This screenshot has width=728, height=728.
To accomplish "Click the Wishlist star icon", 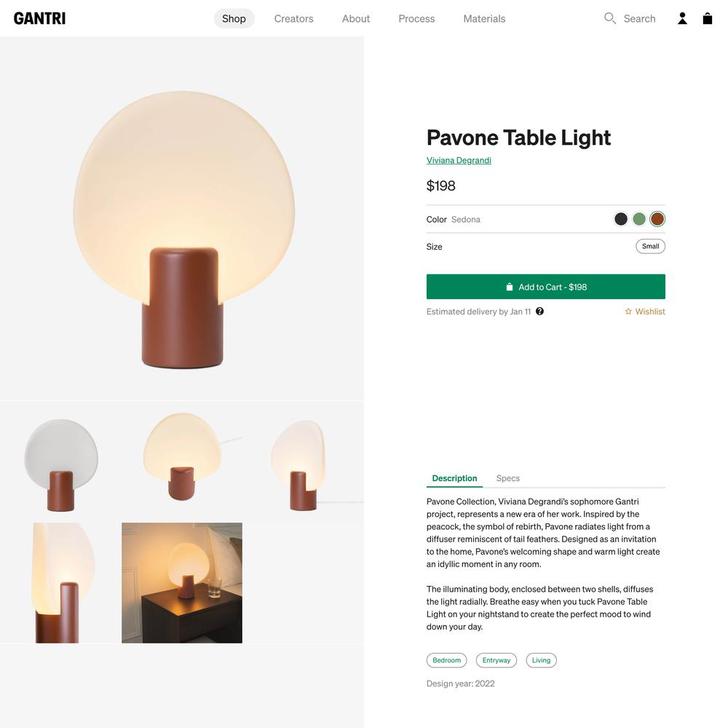I will click(x=628, y=312).
